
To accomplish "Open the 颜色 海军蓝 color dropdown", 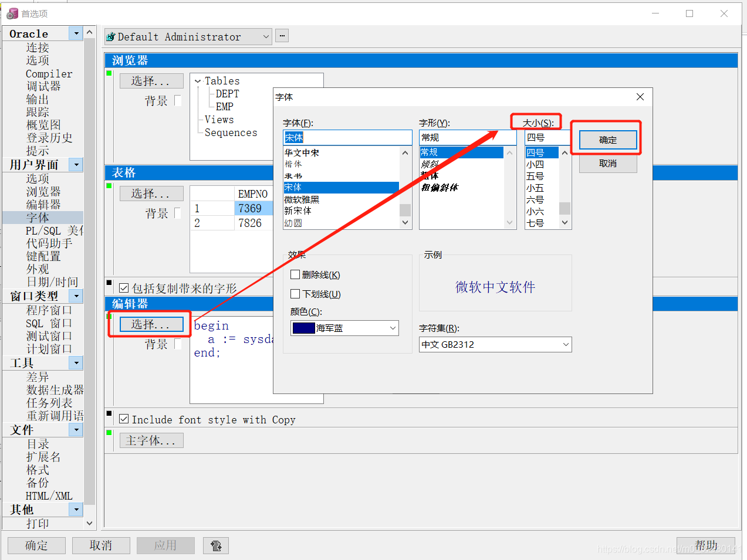I will pos(393,328).
